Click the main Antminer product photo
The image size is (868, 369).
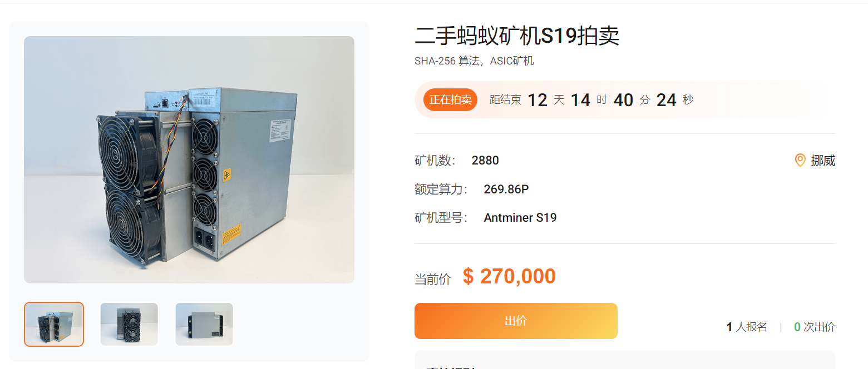click(189, 159)
